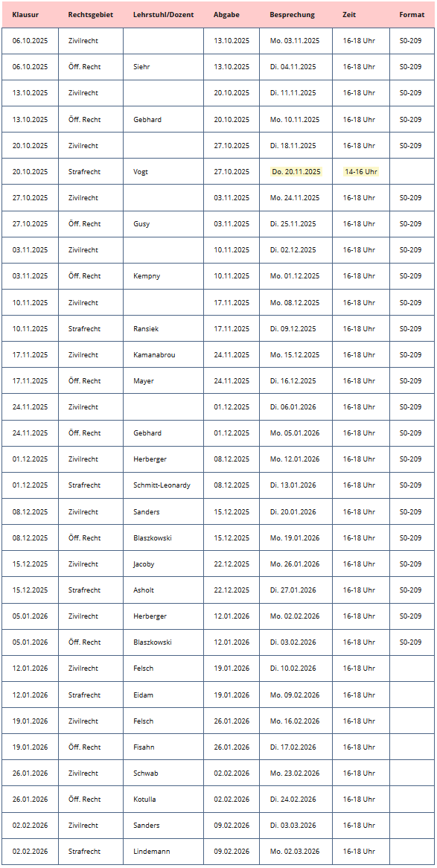Select the Dozent cell Siehr
The height and width of the screenshot is (868, 437).
click(141, 66)
